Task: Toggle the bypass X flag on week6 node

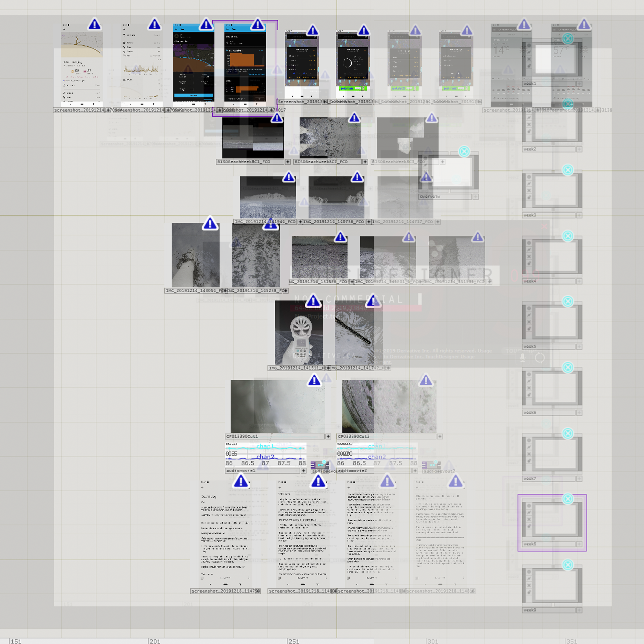Action: pos(529,388)
